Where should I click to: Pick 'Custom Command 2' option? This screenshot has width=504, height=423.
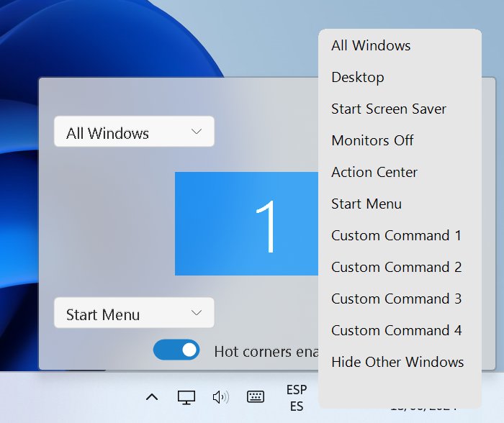pos(400,267)
